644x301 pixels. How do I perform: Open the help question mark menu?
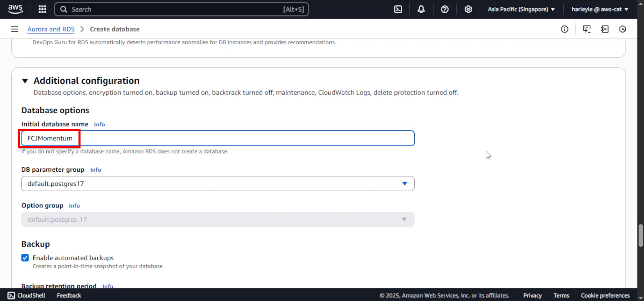click(x=445, y=9)
